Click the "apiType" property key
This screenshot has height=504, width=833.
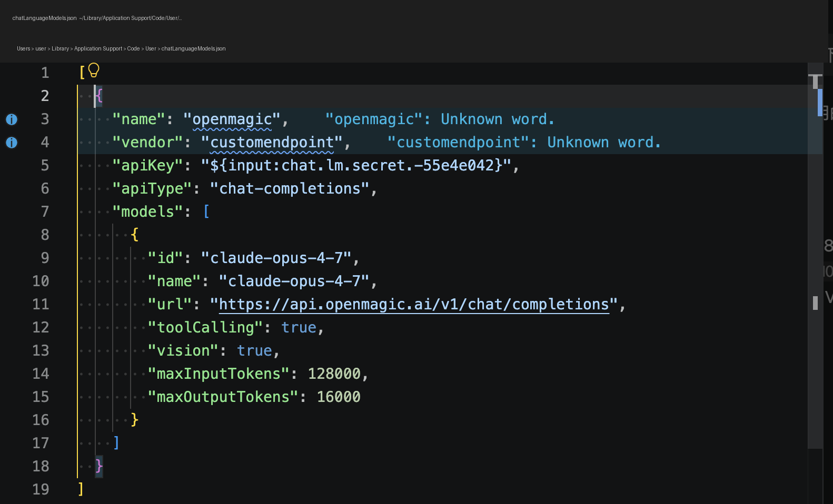coord(152,189)
